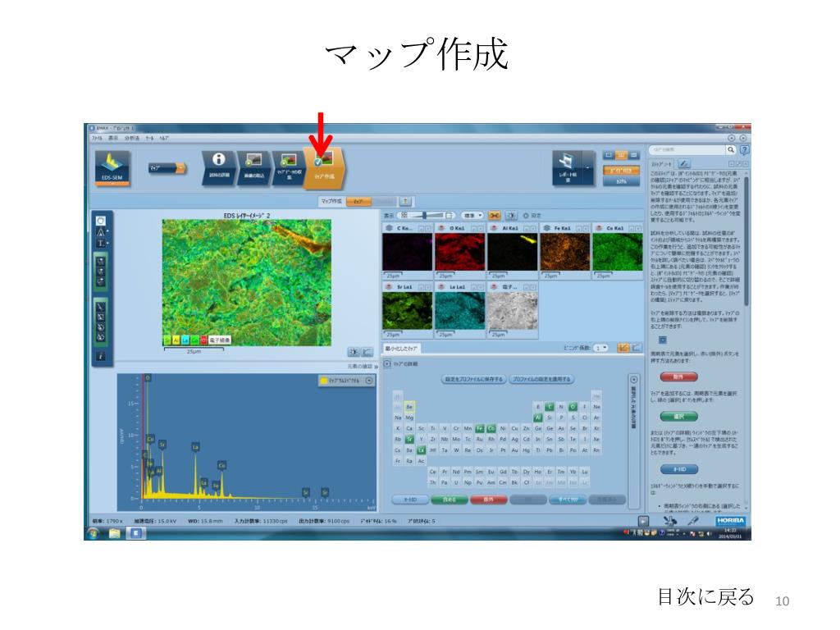Click the orange chart icon beside binning factor
The width and height of the screenshot is (840, 630).
623,348
